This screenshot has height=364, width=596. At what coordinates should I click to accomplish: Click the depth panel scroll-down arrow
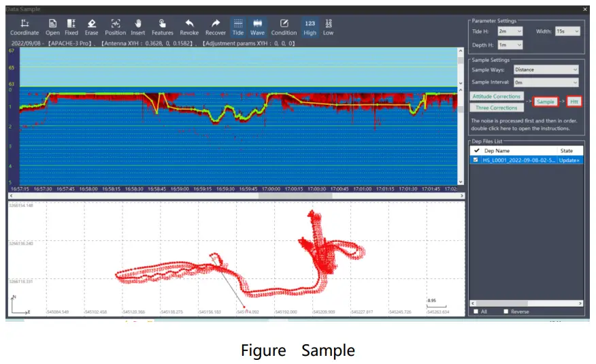coord(461,182)
